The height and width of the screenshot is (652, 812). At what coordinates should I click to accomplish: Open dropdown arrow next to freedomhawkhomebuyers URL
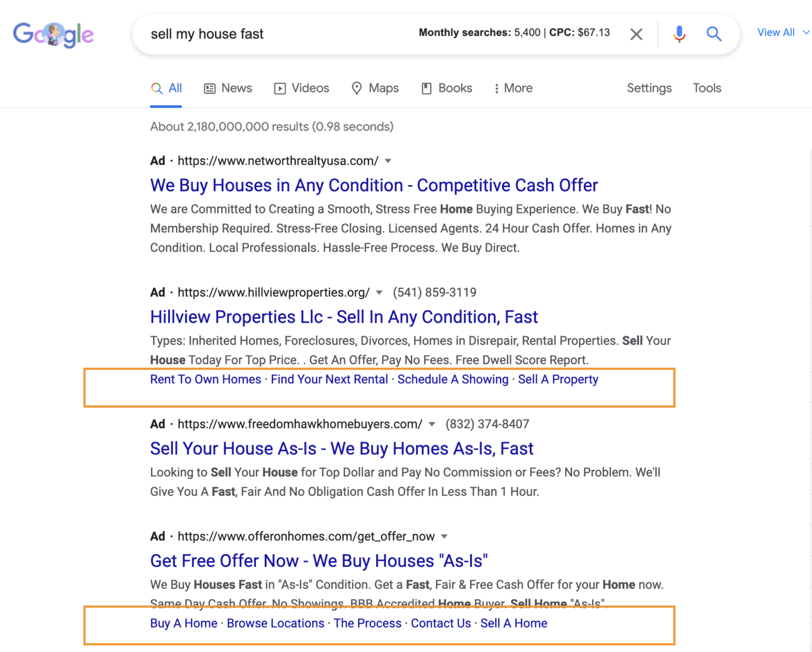(x=432, y=424)
